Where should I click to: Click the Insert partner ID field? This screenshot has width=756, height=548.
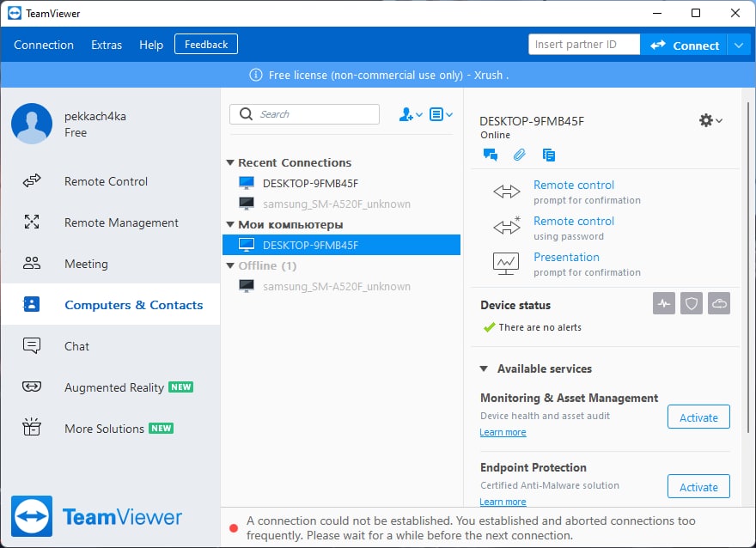pyautogui.click(x=584, y=45)
